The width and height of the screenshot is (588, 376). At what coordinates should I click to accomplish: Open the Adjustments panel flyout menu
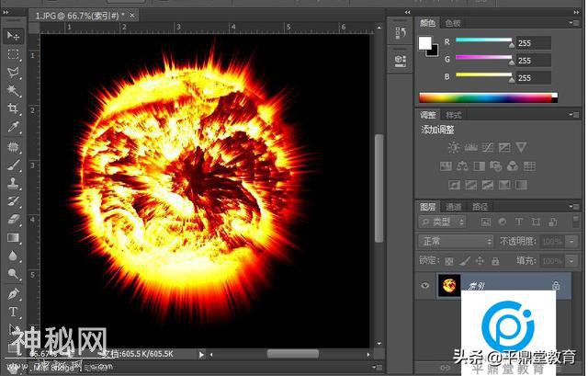pos(573,114)
